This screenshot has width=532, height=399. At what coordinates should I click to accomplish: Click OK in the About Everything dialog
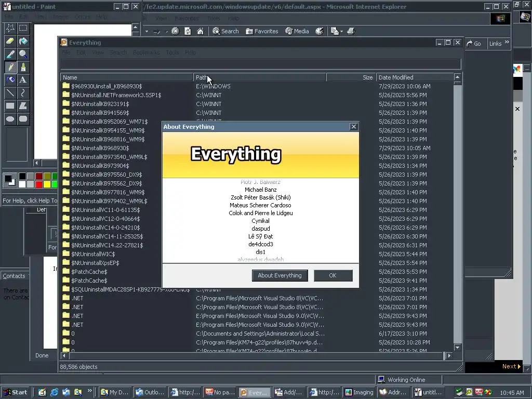(333, 275)
